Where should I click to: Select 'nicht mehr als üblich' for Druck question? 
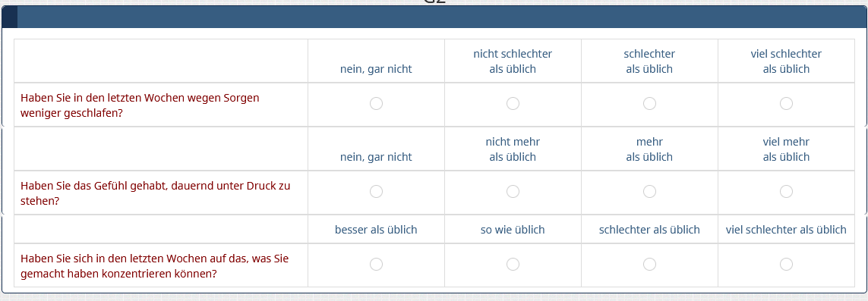click(513, 191)
